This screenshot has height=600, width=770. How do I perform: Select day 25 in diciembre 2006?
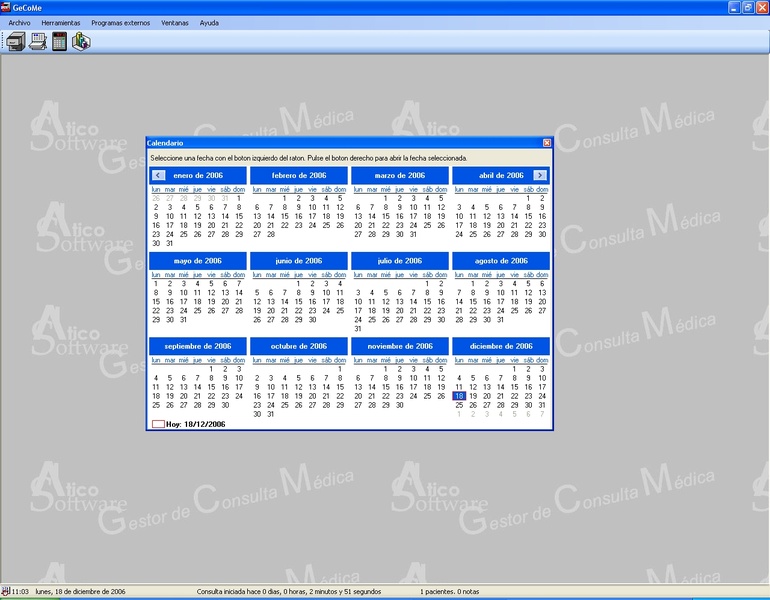coord(459,405)
